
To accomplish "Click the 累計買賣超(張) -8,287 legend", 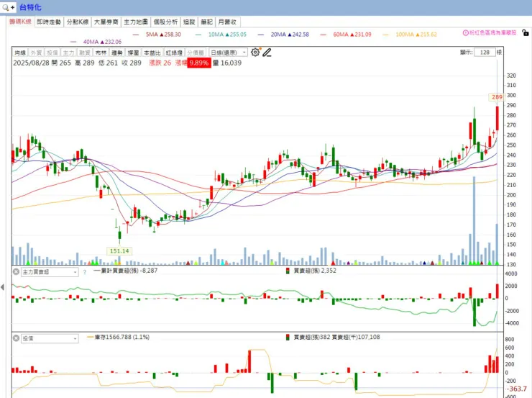I will coord(125,271).
